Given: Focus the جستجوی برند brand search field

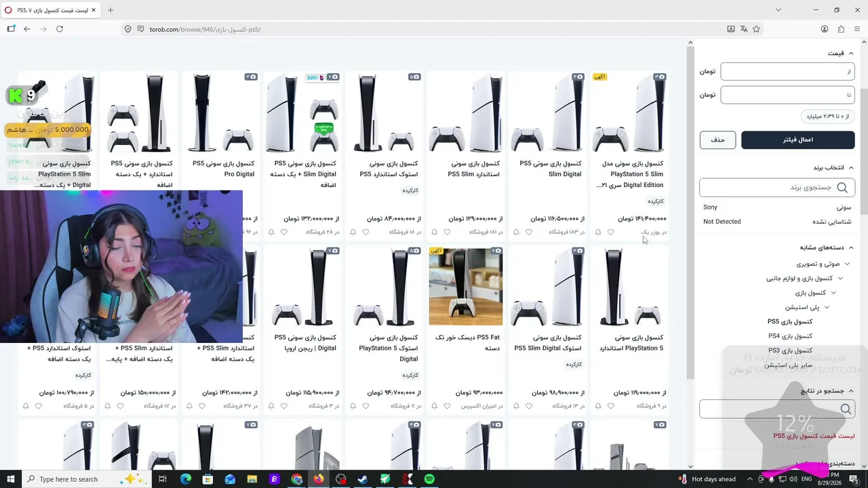Looking at the screenshot, I should point(777,187).
